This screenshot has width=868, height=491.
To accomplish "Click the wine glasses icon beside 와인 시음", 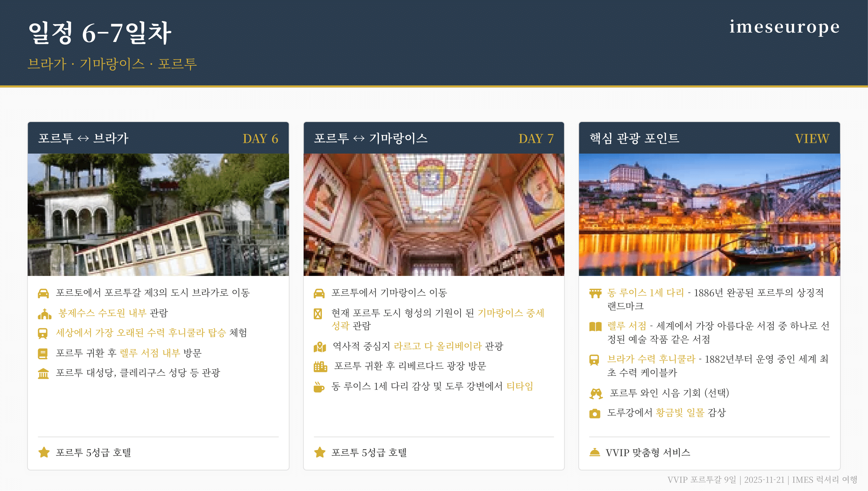I will pos(596,393).
